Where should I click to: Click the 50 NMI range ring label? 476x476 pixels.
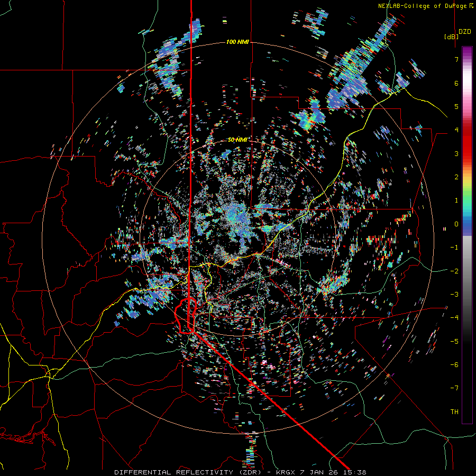pos(237,140)
